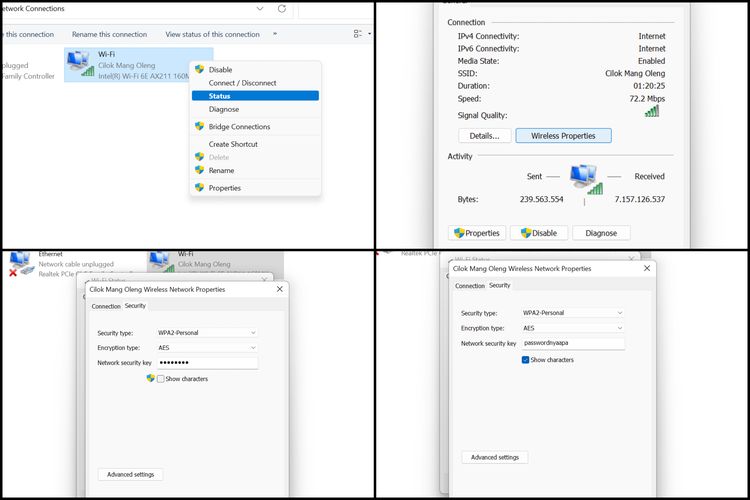The width and height of the screenshot is (750, 500).
Task: Click the shield icon beside Bridge Connections
Action: coord(199,127)
